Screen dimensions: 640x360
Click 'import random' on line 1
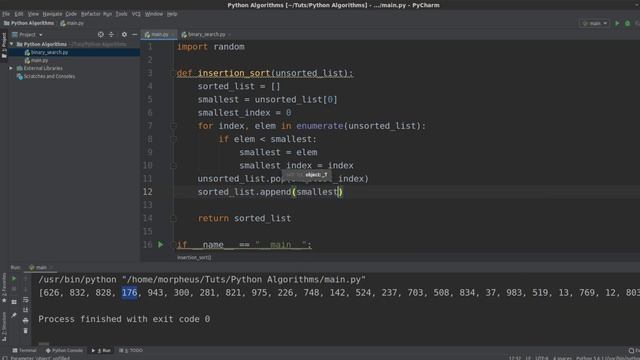pyautogui.click(x=211, y=47)
